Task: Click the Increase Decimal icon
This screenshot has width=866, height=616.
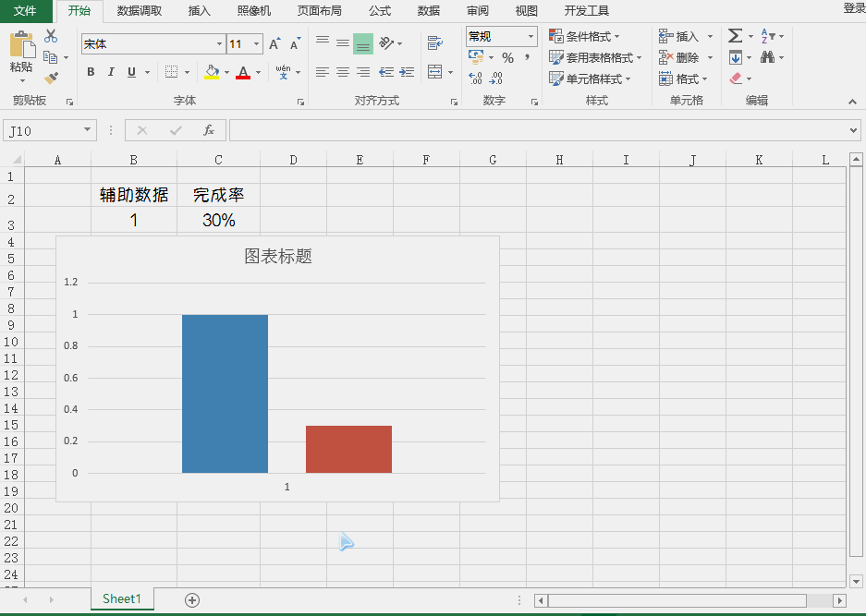Action: point(475,78)
